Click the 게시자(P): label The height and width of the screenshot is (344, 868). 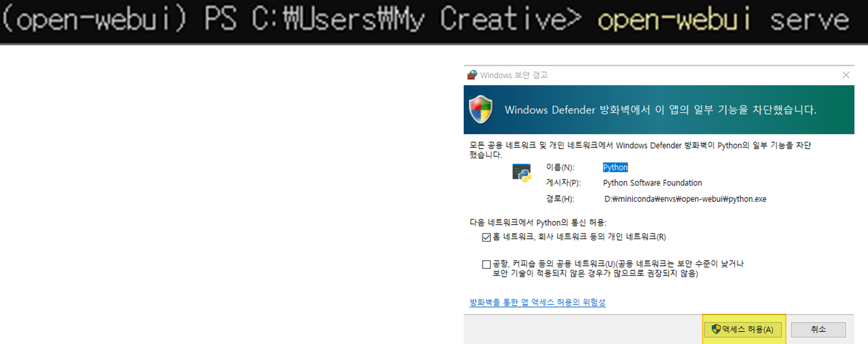click(563, 183)
